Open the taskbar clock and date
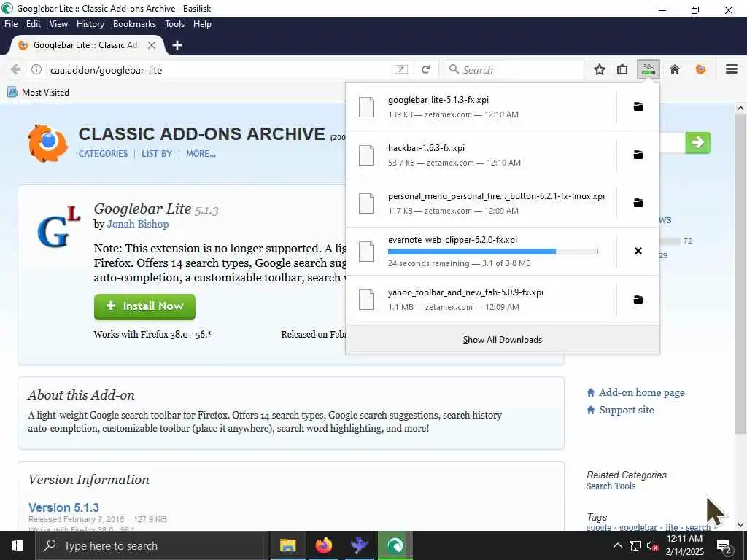 [684, 545]
